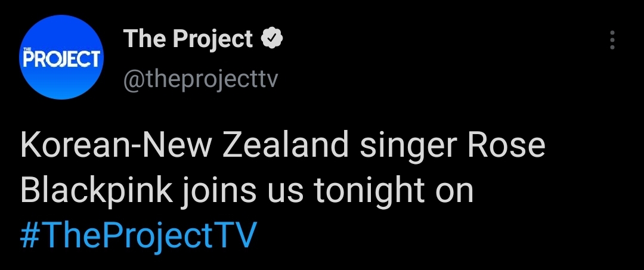Expand tweet options via vertical ellipsis
The width and height of the screenshot is (644, 270).
coord(612,40)
